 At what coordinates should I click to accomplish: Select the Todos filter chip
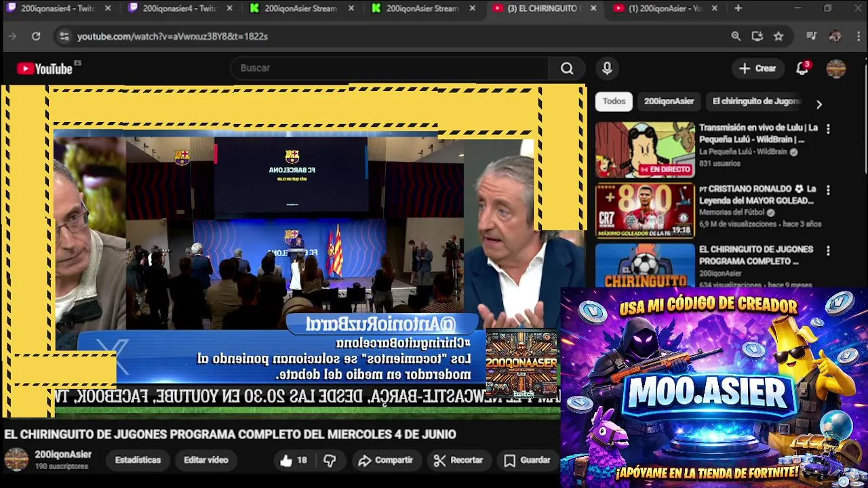614,101
